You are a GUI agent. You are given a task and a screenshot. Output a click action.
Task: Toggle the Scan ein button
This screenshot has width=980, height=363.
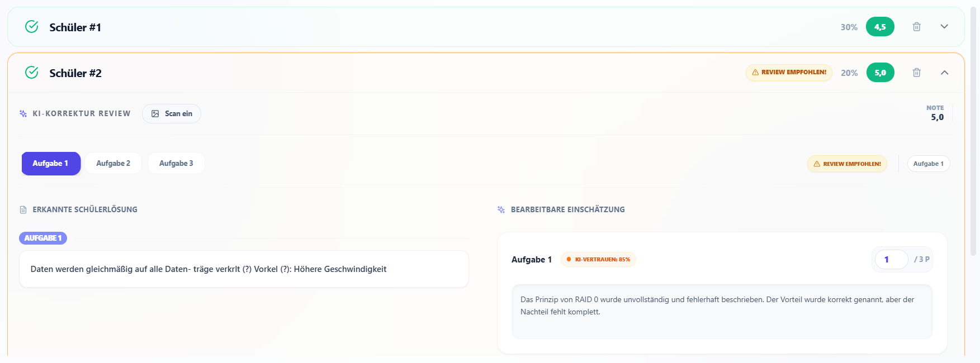pos(172,114)
